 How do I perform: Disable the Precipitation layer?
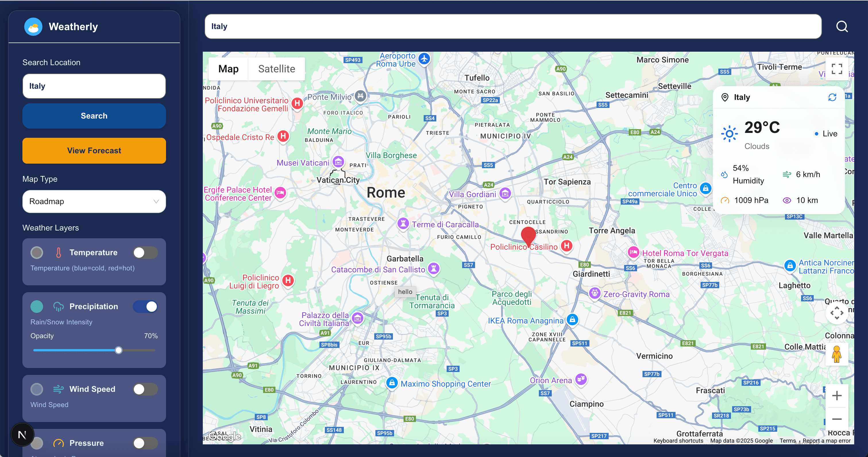pyautogui.click(x=145, y=307)
